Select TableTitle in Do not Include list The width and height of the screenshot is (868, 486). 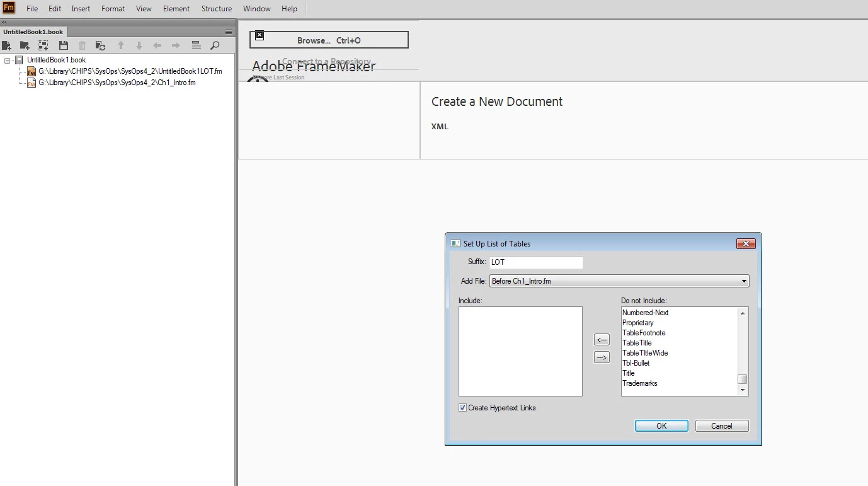(637, 343)
